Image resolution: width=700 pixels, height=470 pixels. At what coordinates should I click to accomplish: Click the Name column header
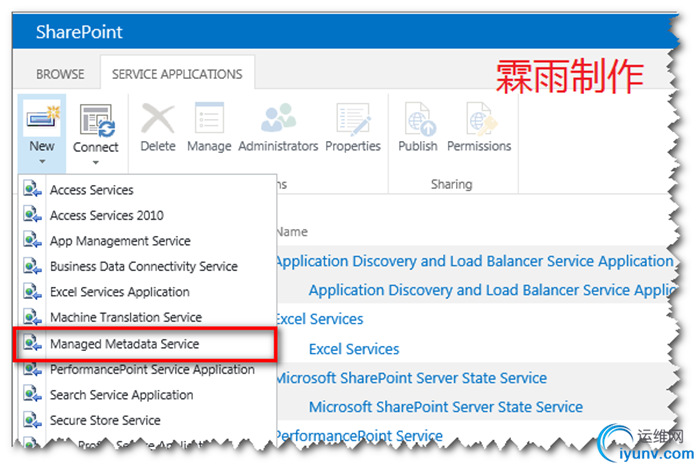pos(292,232)
